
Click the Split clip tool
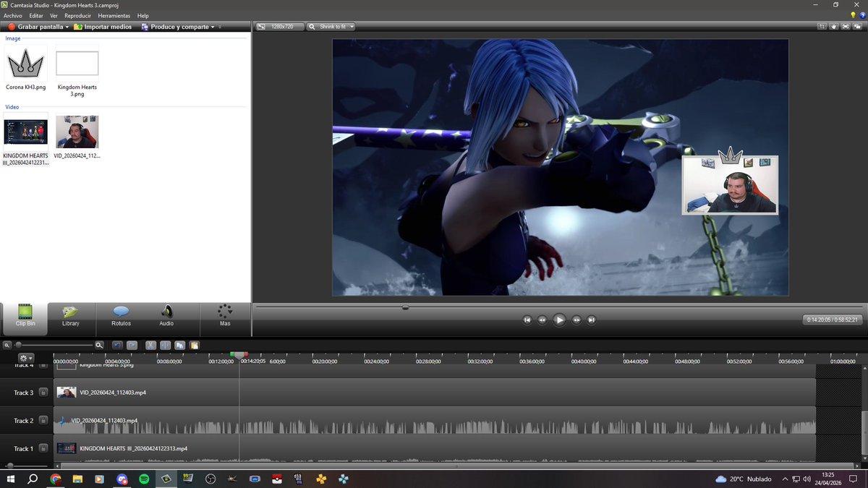tap(166, 346)
